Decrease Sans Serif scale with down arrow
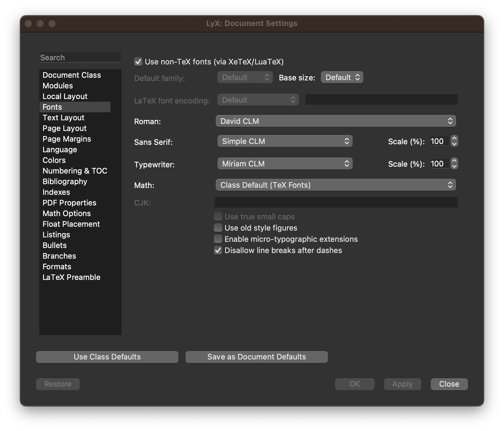Image resolution: width=504 pixels, height=431 pixels. (x=454, y=144)
